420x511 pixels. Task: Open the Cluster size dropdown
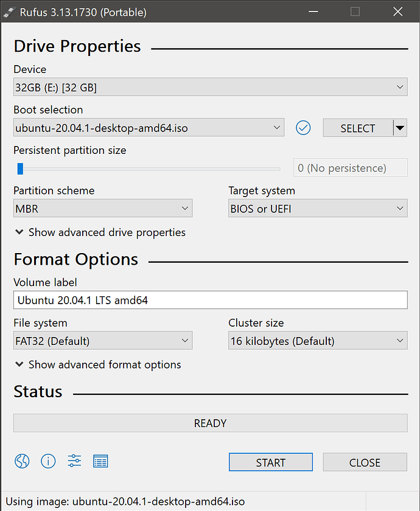(x=400, y=341)
